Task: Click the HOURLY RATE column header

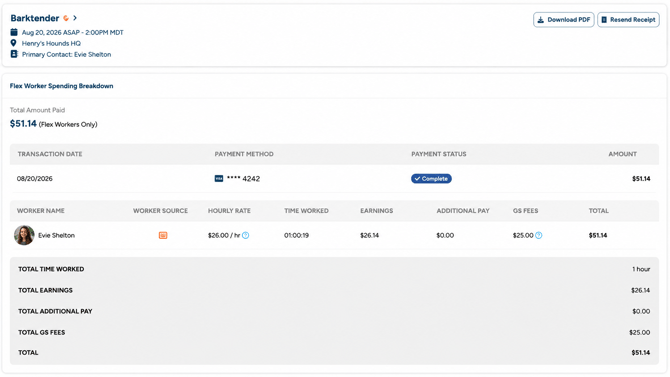Action: (x=229, y=211)
